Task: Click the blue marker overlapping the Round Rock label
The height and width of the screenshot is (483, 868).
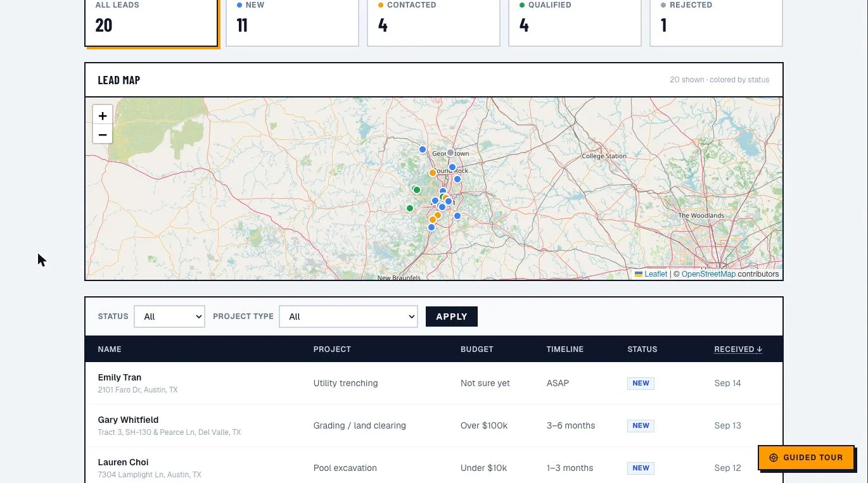Action: pos(452,168)
